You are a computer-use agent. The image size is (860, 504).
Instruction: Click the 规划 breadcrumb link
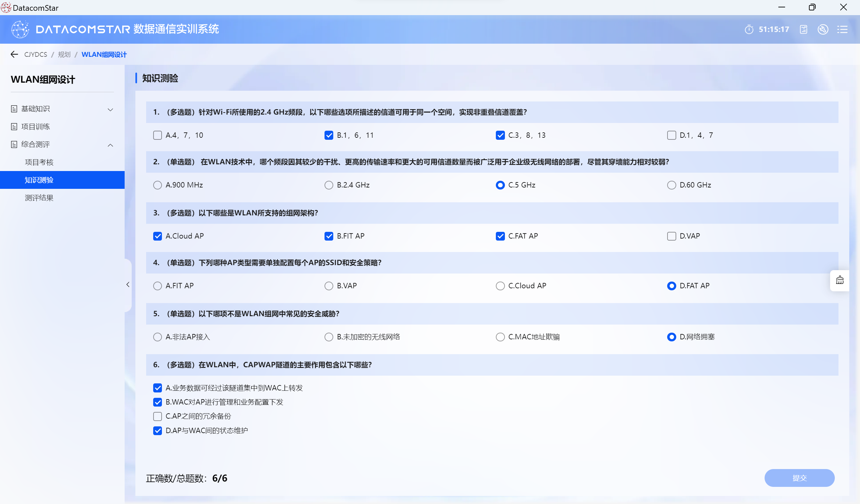[x=64, y=54]
